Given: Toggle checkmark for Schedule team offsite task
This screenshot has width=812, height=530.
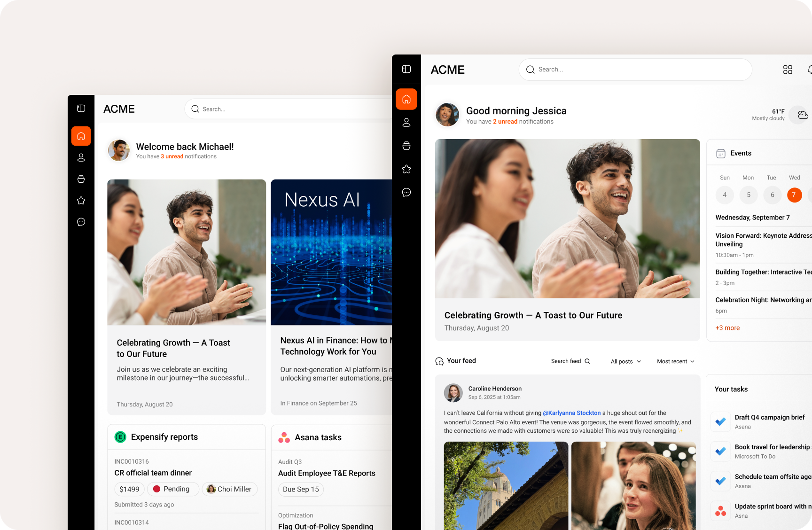Looking at the screenshot, I should tap(720, 481).
